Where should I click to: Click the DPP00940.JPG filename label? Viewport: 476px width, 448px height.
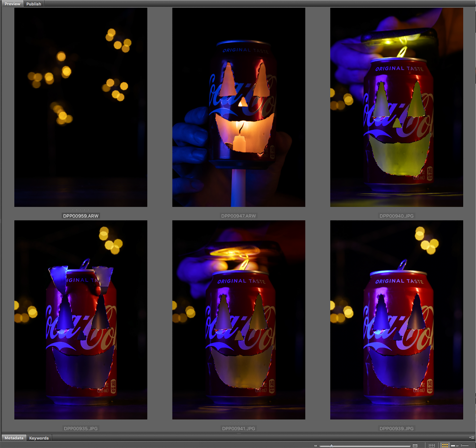pos(397,216)
